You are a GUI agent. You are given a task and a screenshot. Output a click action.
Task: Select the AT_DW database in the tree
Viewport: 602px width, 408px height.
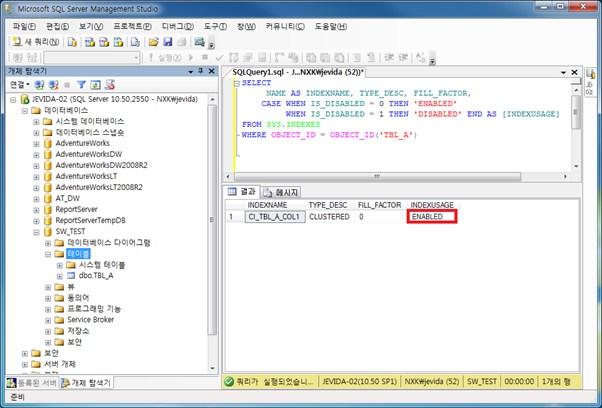(68, 198)
